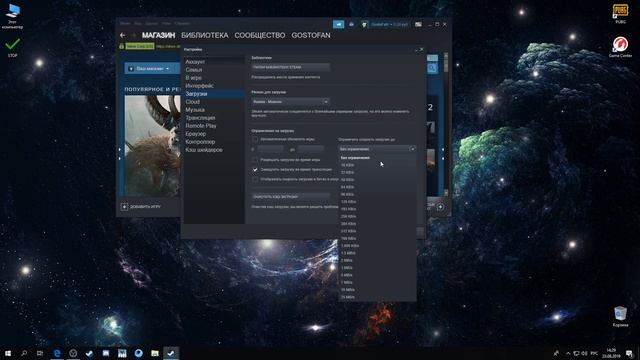Click the Папки библиотеки Steam button
The width and height of the screenshot is (640, 360).
tap(290, 67)
